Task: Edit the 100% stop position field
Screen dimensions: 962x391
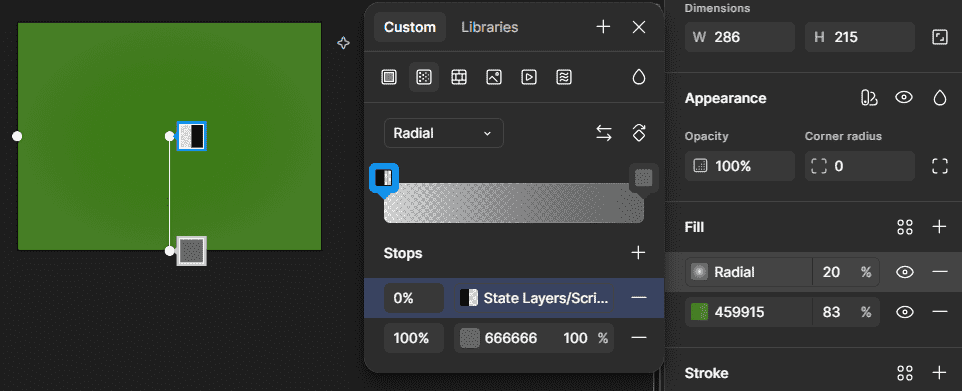Action: 414,338
